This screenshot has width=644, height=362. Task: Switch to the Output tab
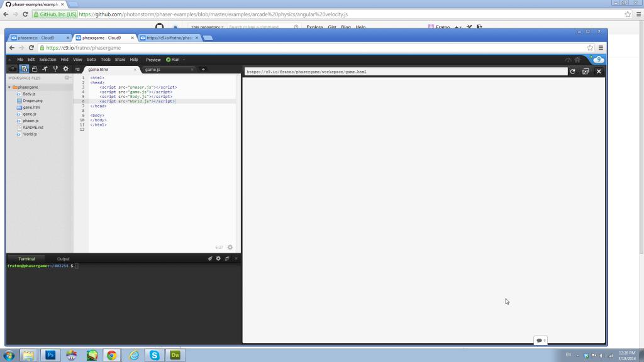click(64, 259)
